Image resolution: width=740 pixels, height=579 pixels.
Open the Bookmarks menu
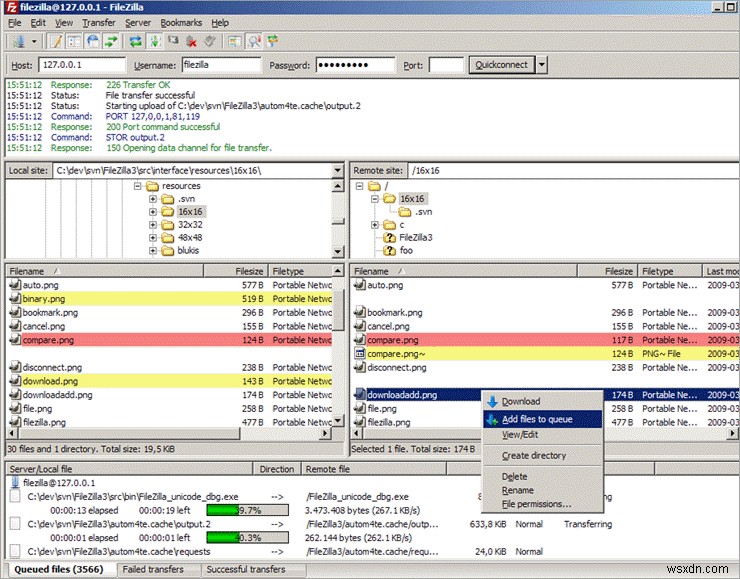pyautogui.click(x=183, y=22)
